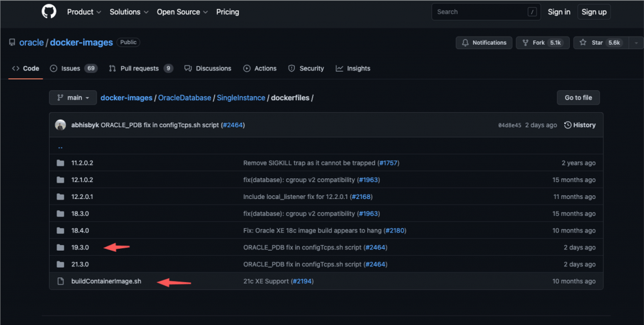Expand the Open Source menu
The width and height of the screenshot is (644, 325).
[182, 12]
